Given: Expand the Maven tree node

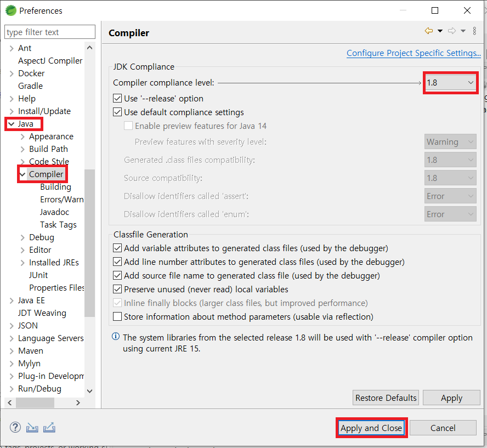Looking at the screenshot, I should click(x=12, y=351).
